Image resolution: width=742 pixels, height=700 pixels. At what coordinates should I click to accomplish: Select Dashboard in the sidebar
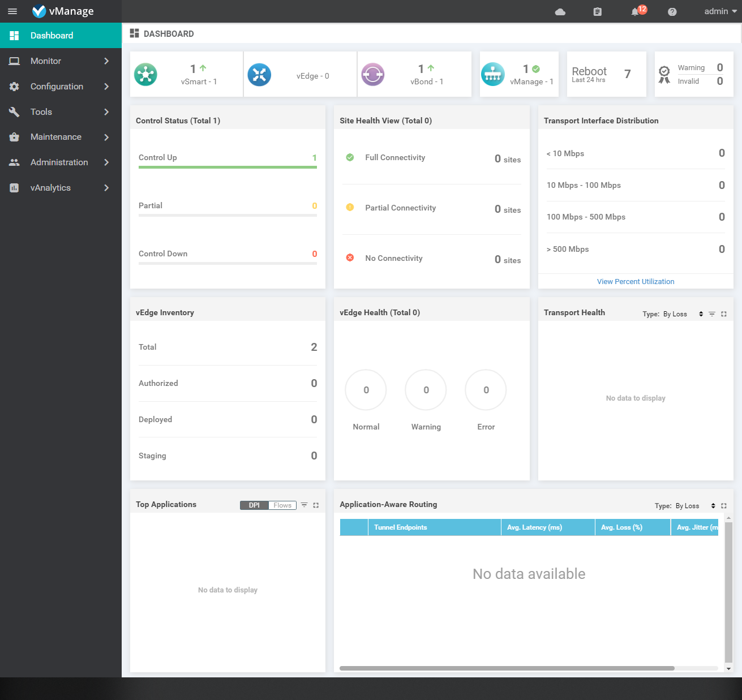click(61, 36)
